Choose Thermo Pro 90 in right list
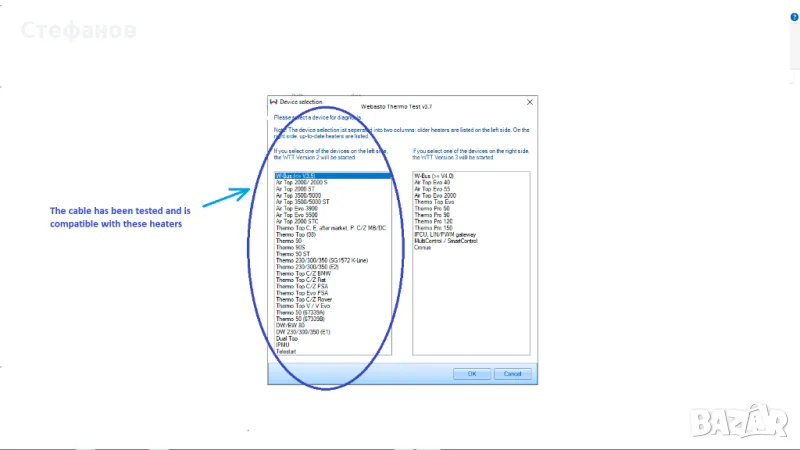The image size is (800, 450). [431, 214]
